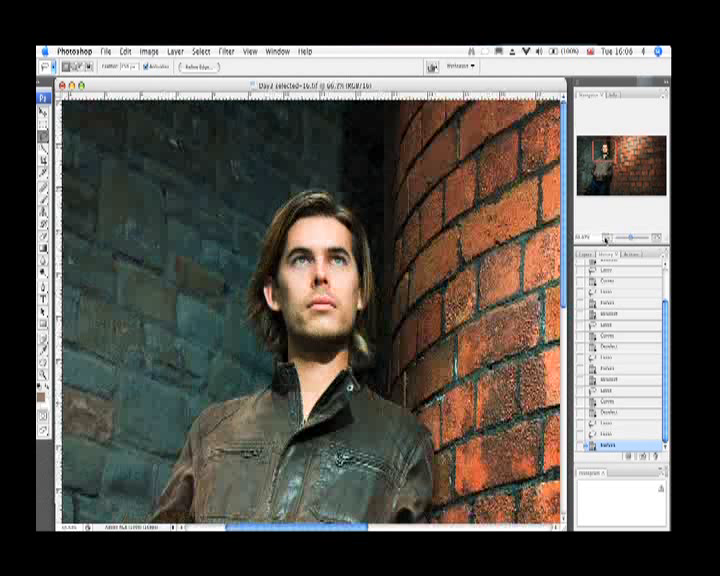Create new document from current history state
Viewport: 720px width, 576px height.
[628, 456]
